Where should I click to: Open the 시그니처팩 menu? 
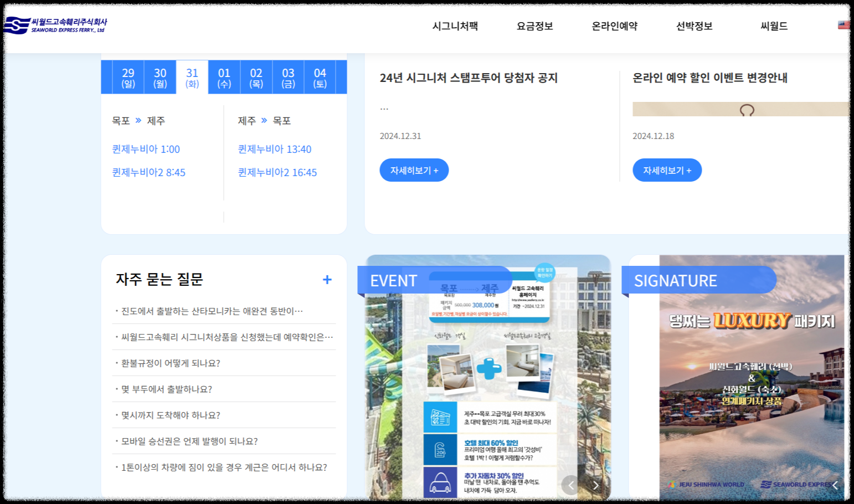tap(456, 25)
